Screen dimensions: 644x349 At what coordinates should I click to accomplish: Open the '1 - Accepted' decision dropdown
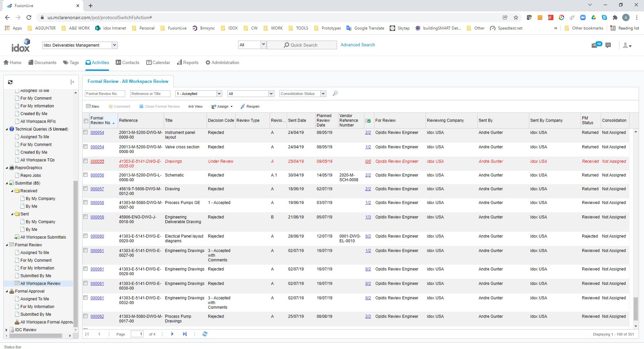pos(219,94)
